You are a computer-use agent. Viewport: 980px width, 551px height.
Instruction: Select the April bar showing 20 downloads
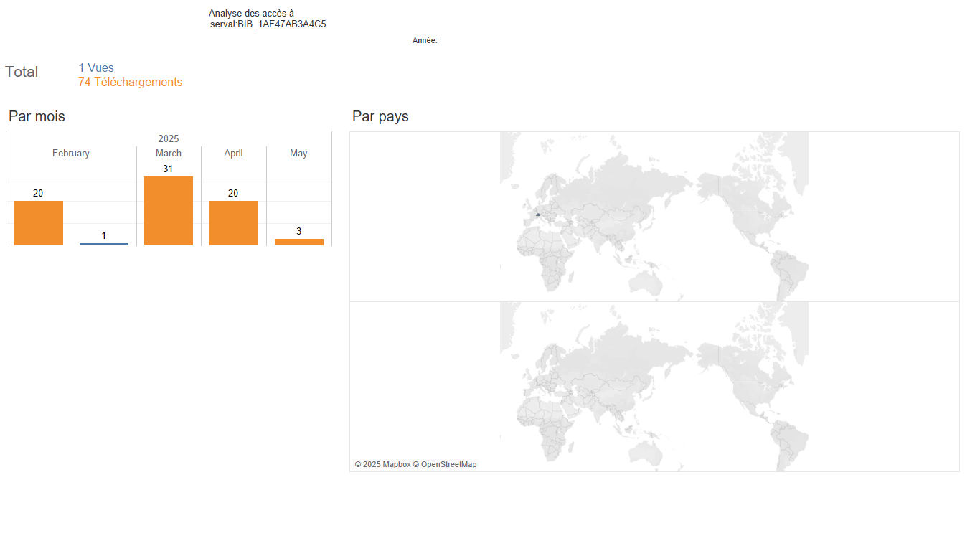[234, 223]
